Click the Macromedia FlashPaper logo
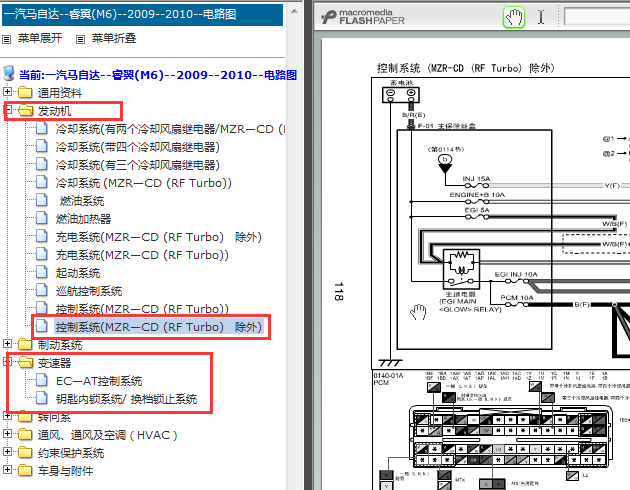This screenshot has width=630, height=490. coord(363,17)
